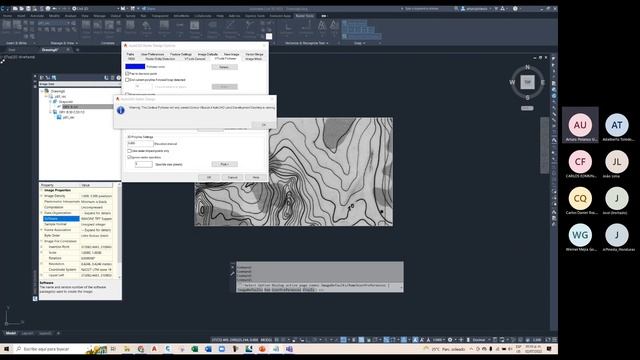Click the Elevation interval input field
This screenshot has width=640, height=360.
(140, 144)
